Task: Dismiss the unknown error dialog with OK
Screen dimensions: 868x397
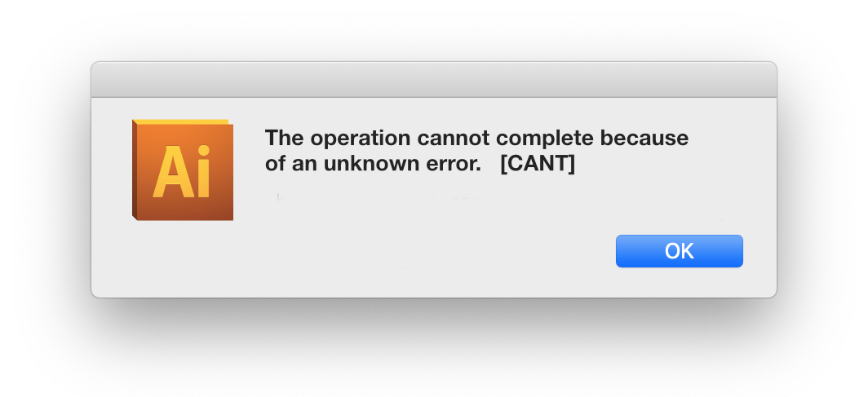Action: click(680, 251)
